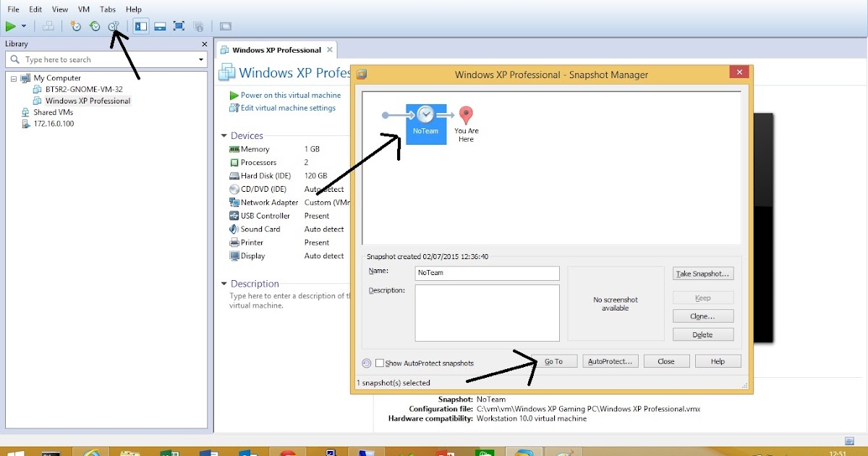Open the View menu
The width and height of the screenshot is (868, 456).
[60, 9]
